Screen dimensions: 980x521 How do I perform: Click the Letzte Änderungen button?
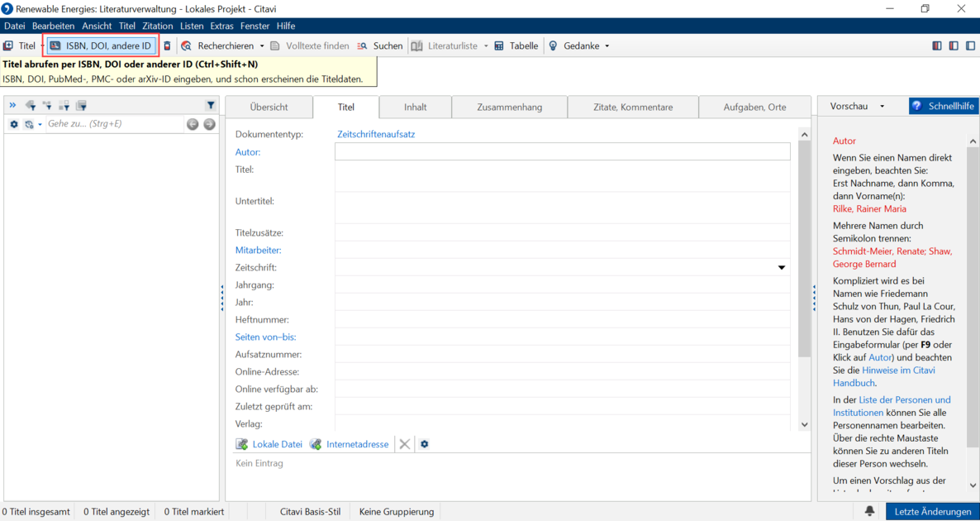click(933, 512)
